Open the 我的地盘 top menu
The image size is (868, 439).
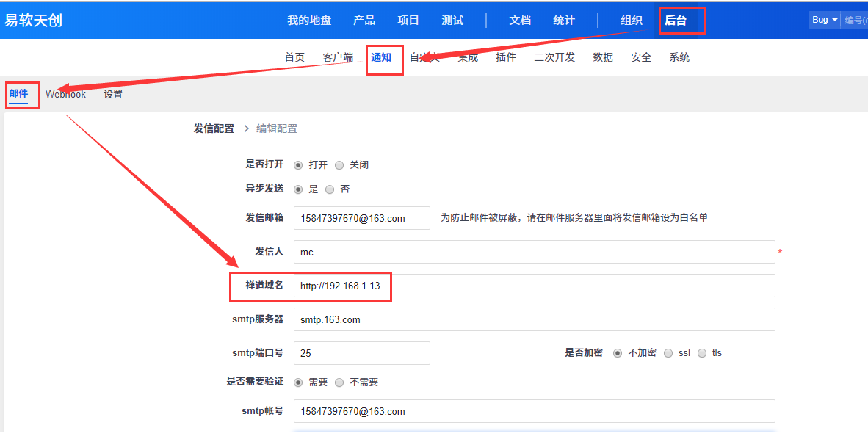309,21
